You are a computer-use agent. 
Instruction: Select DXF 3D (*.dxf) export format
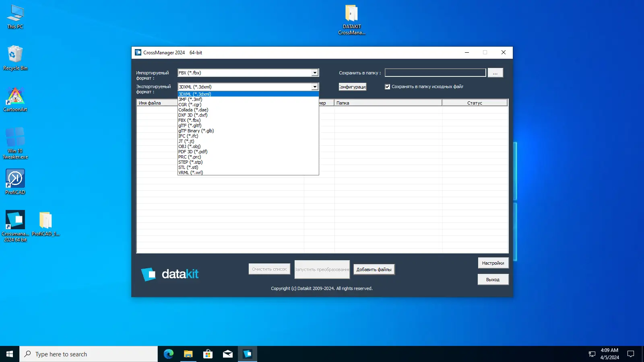click(248, 115)
